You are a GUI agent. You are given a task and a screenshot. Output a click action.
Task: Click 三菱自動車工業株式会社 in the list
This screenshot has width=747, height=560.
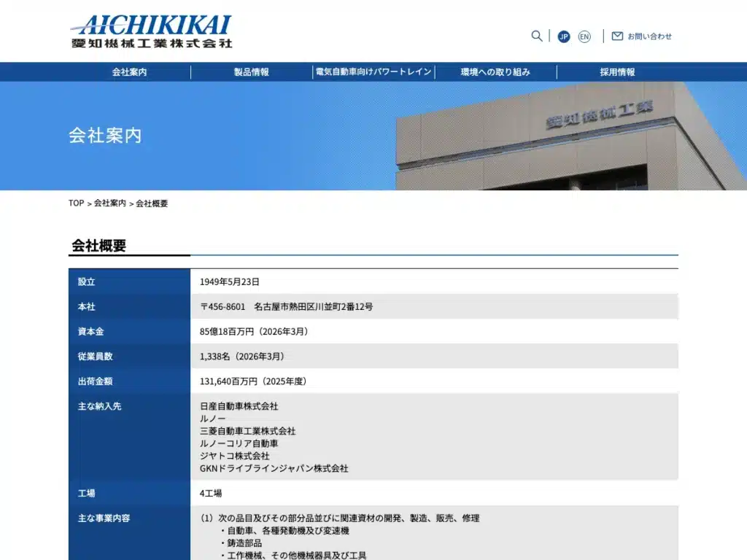[x=248, y=431]
